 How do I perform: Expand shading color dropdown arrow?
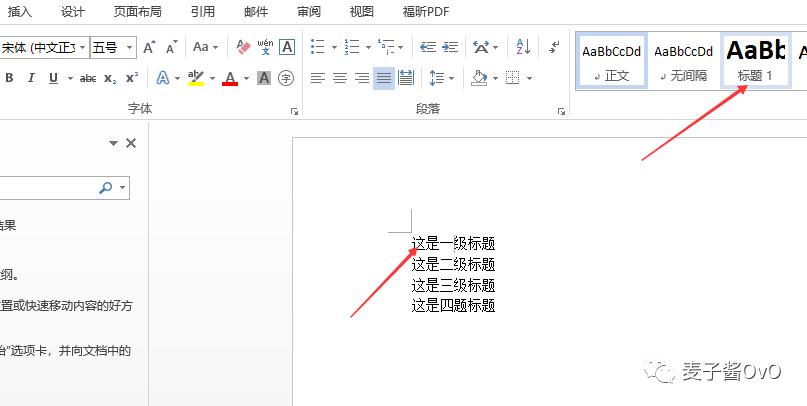point(495,79)
